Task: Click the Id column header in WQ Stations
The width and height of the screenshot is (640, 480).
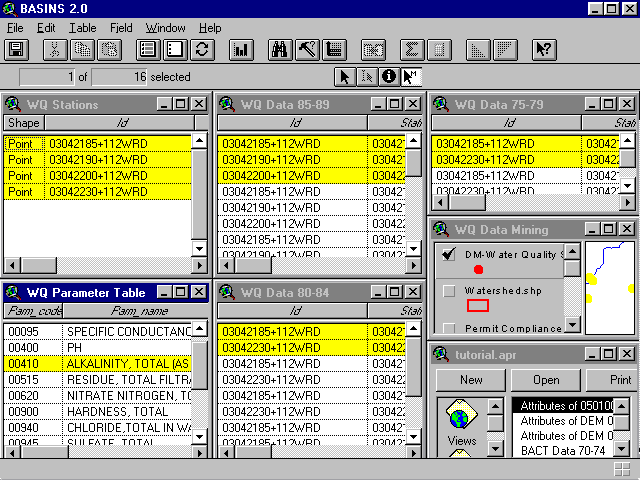Action: coord(120,123)
